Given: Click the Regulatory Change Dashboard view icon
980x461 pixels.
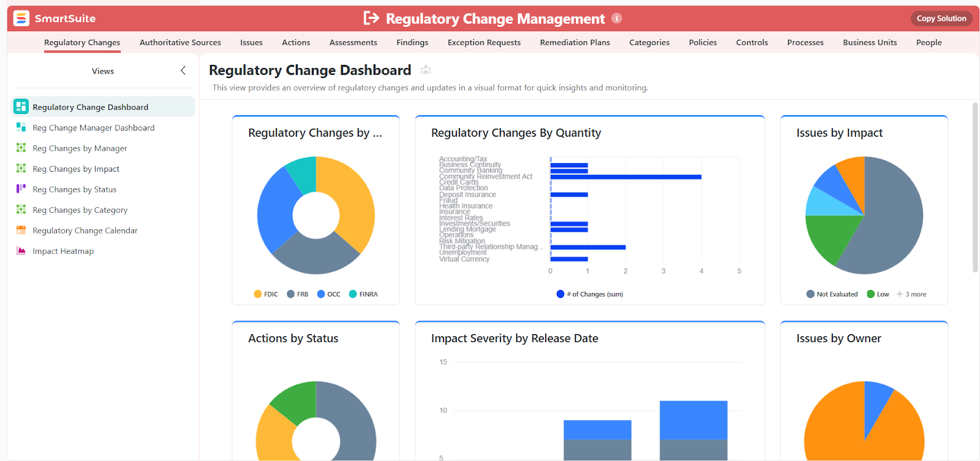Looking at the screenshot, I should coord(21,107).
